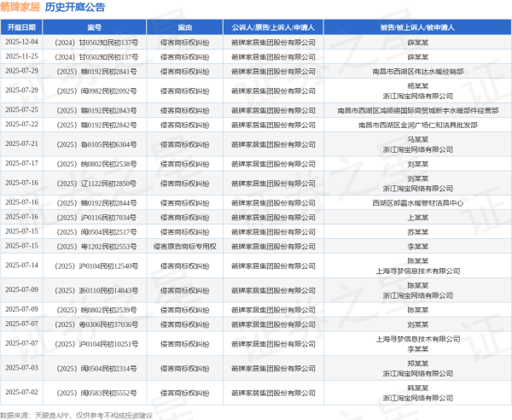Image resolution: width=512 pixels, height=420 pixels.
Task: Click the 案由 column header
Action: coord(184,27)
